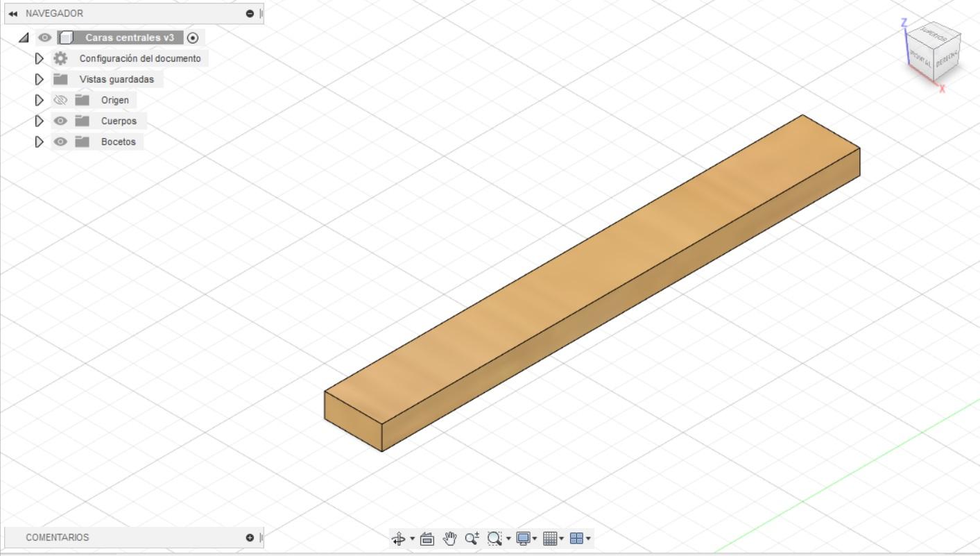The width and height of the screenshot is (980, 556).
Task: Expand the COMENTARIOS panel with plus icon
Action: point(250,537)
